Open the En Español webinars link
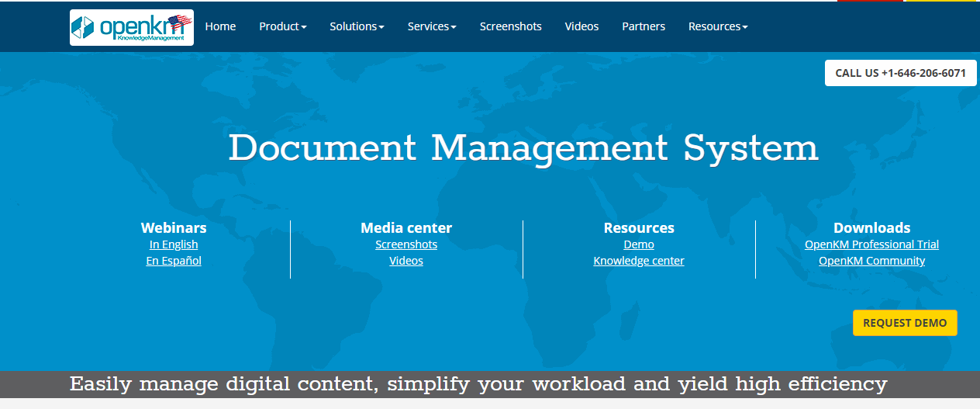 [174, 261]
